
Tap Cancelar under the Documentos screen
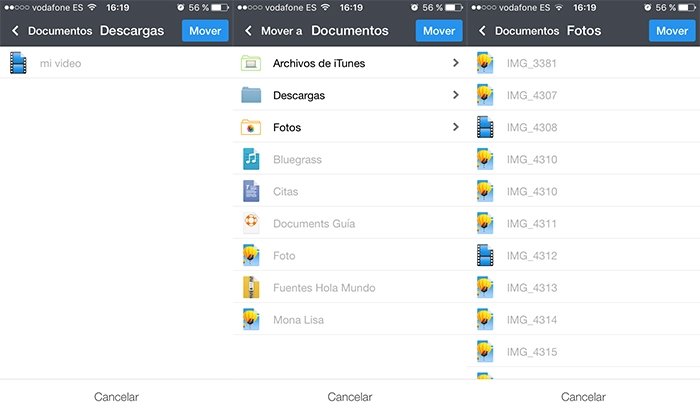coord(350,397)
